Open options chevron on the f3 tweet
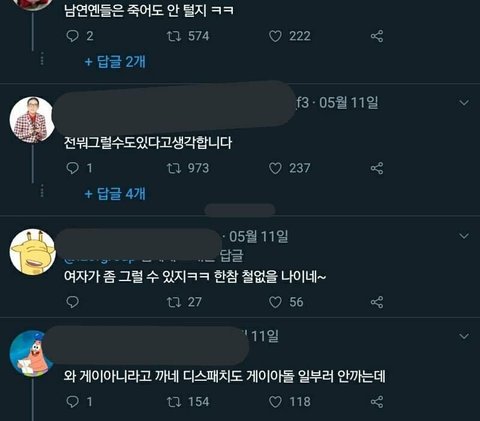Screen dimensions: 480x421 464,103
